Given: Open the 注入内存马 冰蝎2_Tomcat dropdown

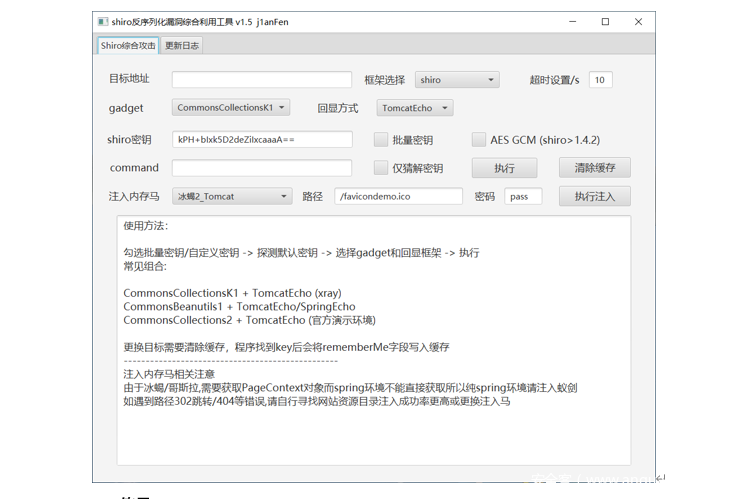Looking at the screenshot, I should 232,196.
